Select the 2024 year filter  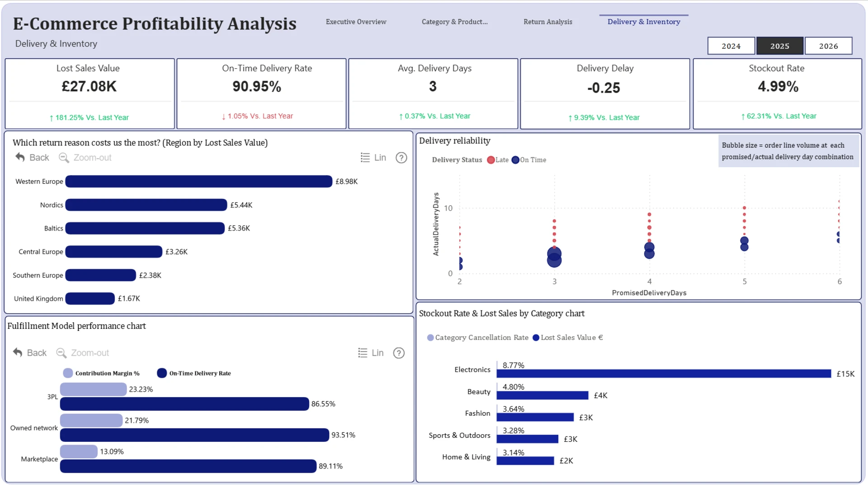coord(731,46)
